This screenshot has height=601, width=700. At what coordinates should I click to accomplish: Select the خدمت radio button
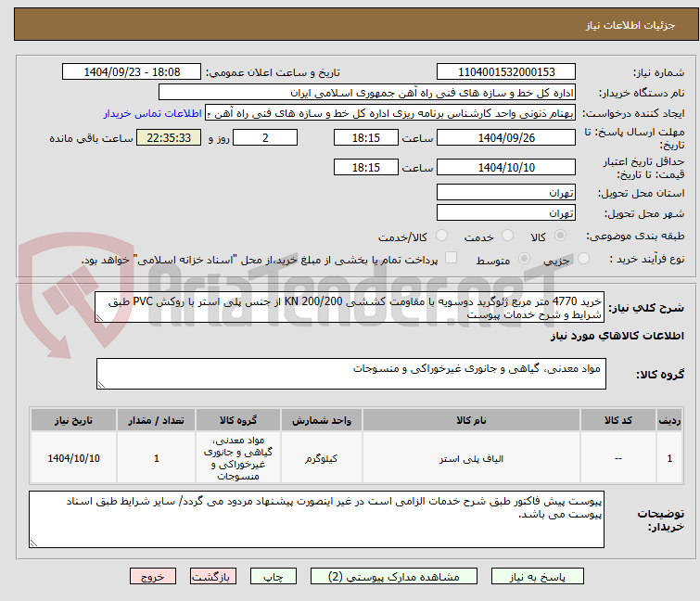click(x=507, y=236)
